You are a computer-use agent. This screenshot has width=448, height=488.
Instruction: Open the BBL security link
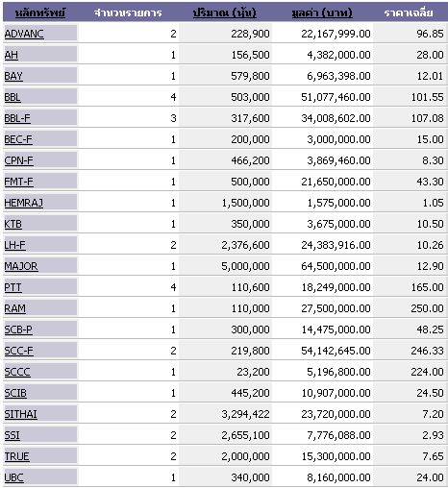[x=12, y=97]
